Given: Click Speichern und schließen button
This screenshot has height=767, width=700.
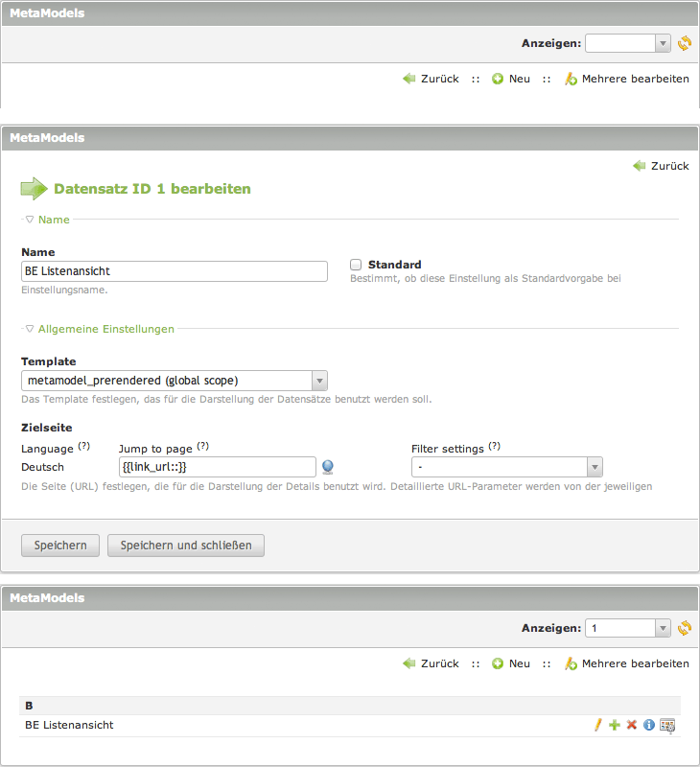Looking at the screenshot, I should click(x=185, y=546).
